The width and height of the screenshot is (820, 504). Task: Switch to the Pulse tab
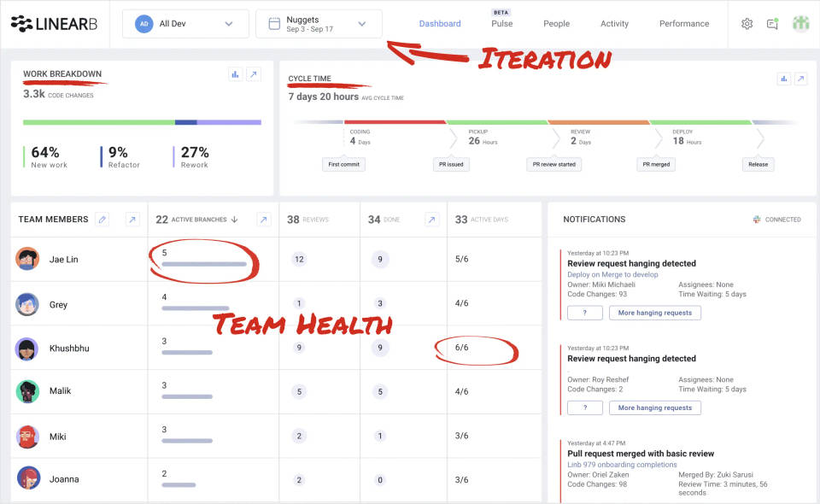(501, 24)
